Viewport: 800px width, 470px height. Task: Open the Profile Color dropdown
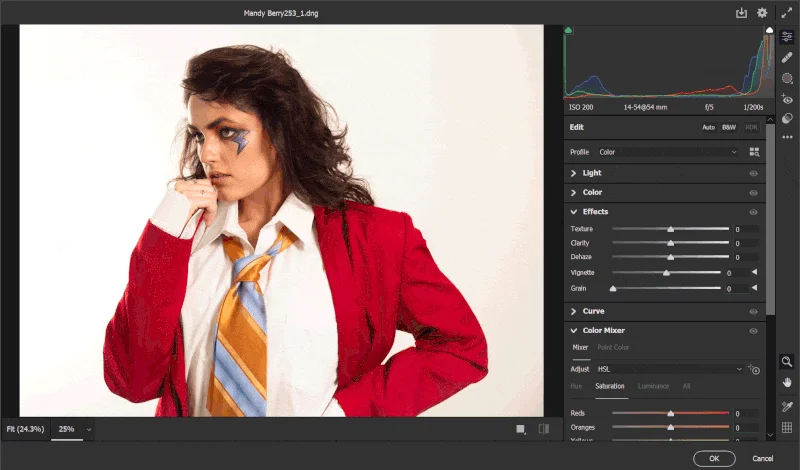coord(667,152)
